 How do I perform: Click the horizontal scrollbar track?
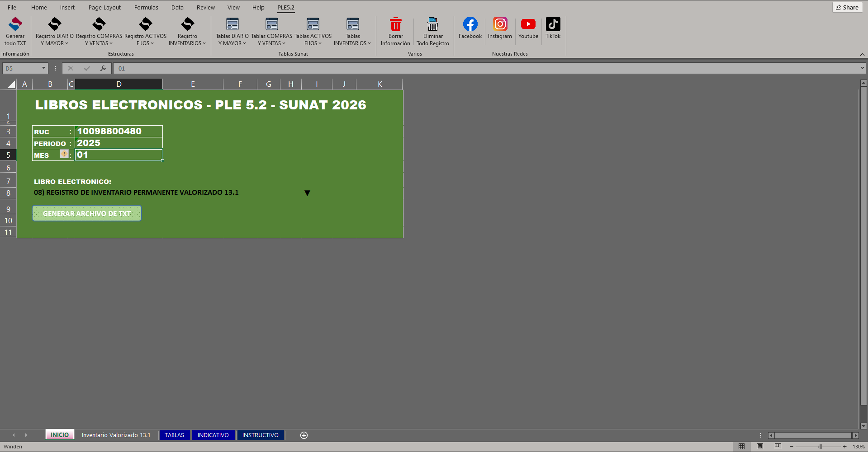point(813,435)
